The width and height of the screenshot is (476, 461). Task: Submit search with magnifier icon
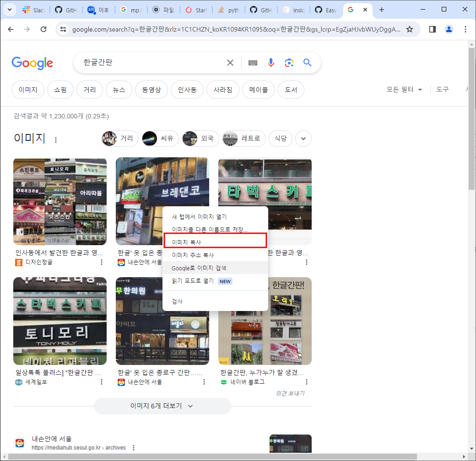[307, 63]
